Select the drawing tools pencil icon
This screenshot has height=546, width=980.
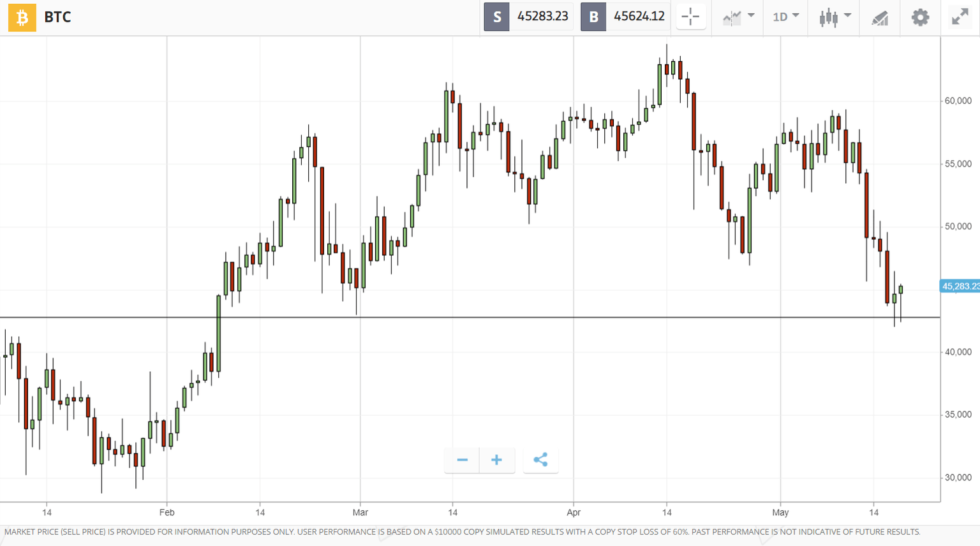pos(880,18)
